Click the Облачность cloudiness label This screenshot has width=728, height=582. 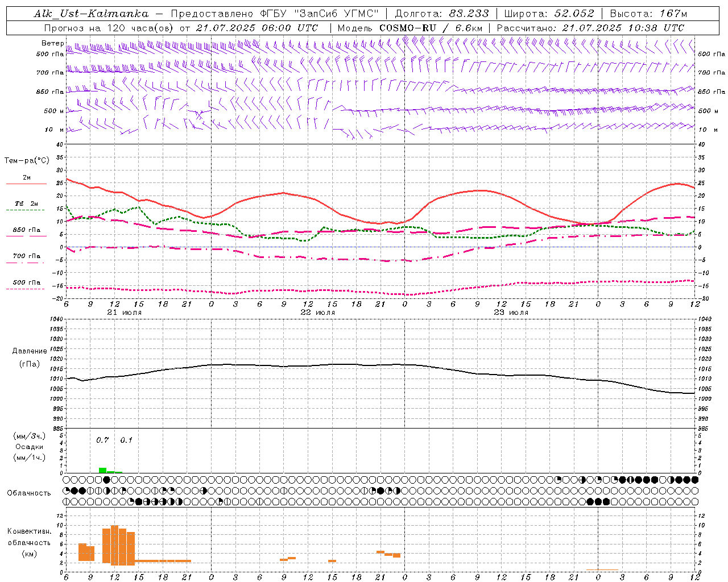[x=29, y=493]
